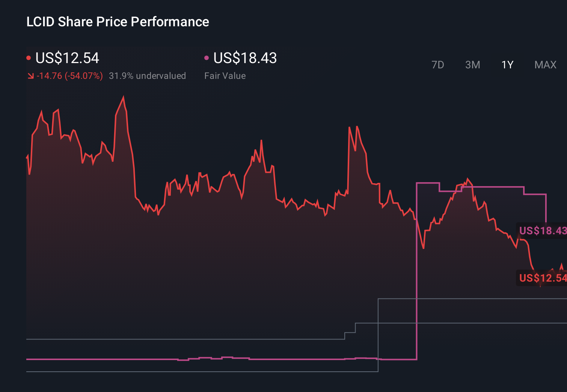Click the 31.9% undervalued link
This screenshot has height=392, width=567.
pyautogui.click(x=148, y=75)
